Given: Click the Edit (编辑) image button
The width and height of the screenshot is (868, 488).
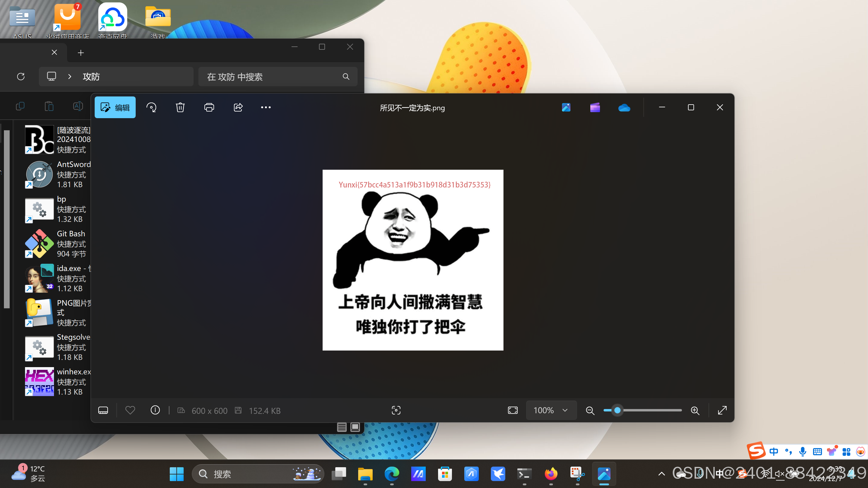Looking at the screenshot, I should point(115,107).
